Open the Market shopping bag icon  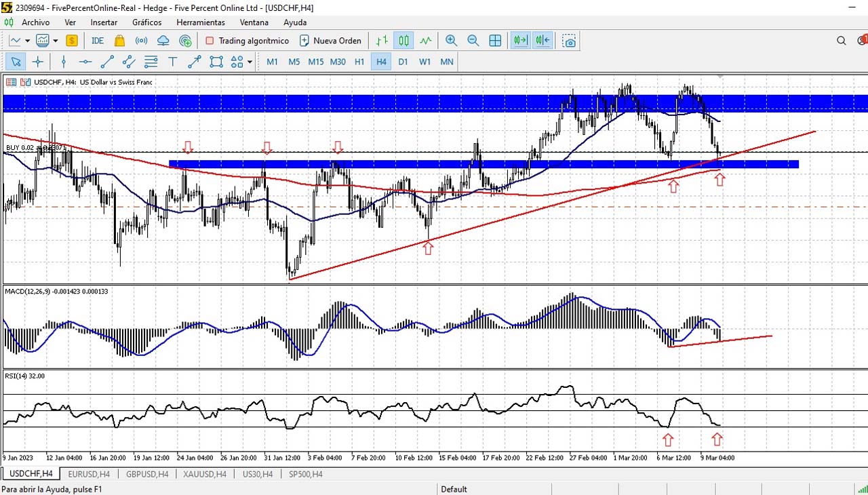pos(119,41)
